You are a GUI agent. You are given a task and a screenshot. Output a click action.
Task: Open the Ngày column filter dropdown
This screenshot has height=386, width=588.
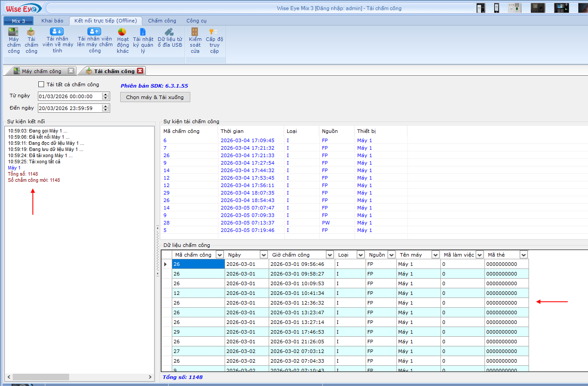pos(263,255)
